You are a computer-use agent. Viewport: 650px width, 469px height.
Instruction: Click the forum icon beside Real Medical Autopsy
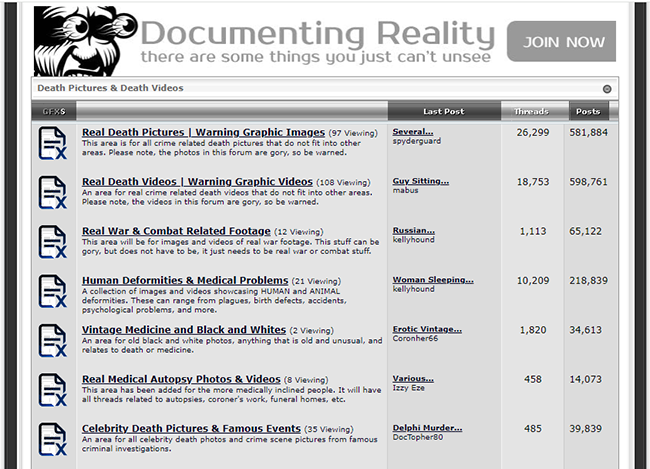click(53, 390)
